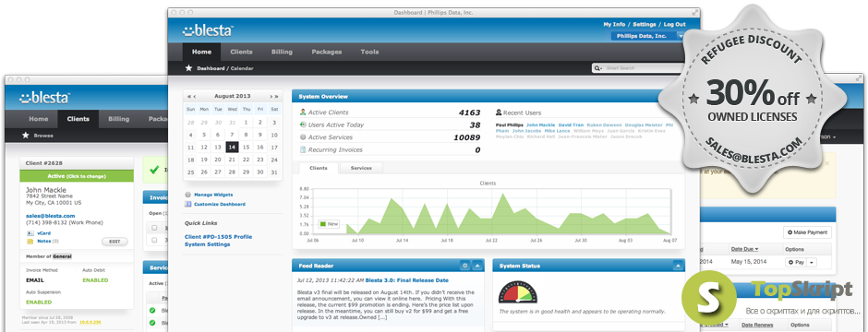This screenshot has width=868, height=332.
Task: Switch to the Services chart tab
Action: (361, 168)
